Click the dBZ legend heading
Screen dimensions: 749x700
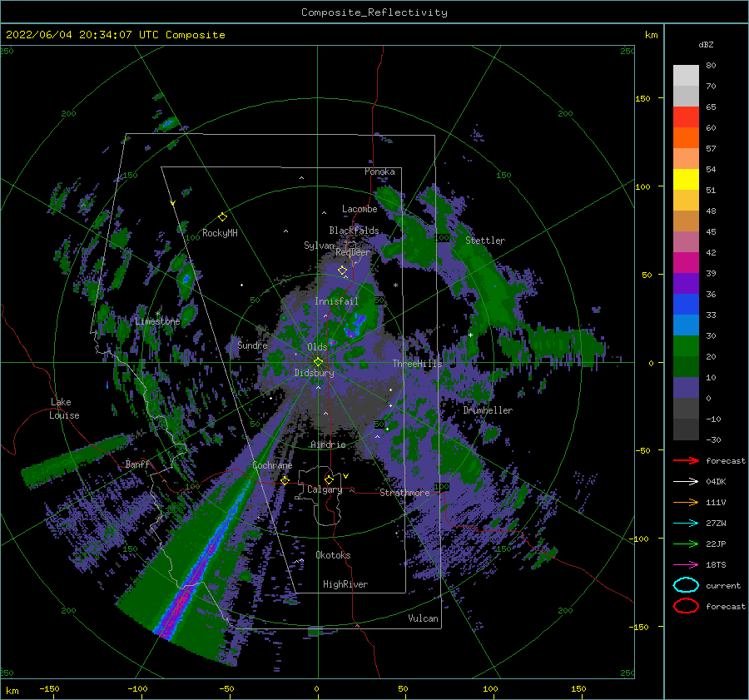pos(706,45)
